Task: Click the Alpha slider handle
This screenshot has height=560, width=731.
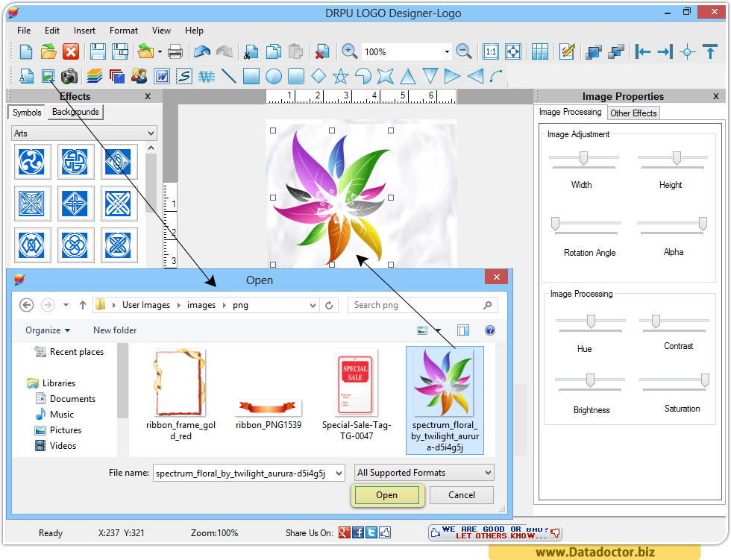Action: tap(703, 224)
